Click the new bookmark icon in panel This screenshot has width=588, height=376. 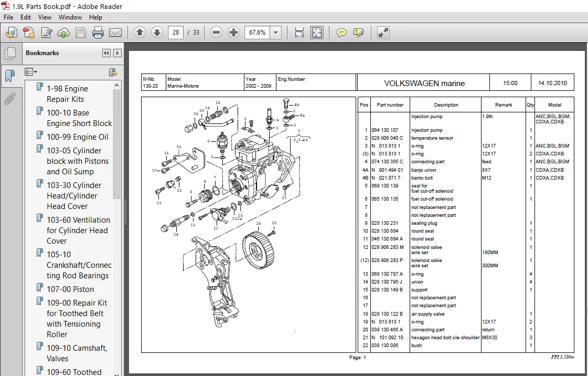pos(112,72)
